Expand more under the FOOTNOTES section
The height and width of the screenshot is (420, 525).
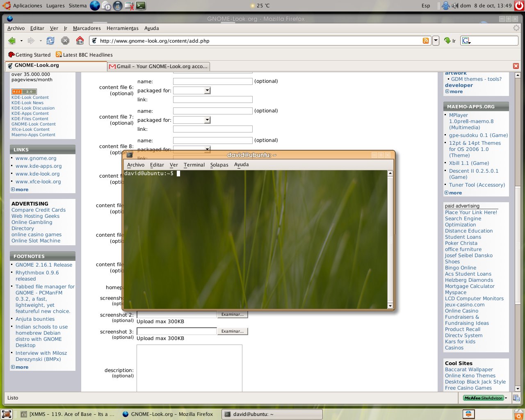[20, 367]
